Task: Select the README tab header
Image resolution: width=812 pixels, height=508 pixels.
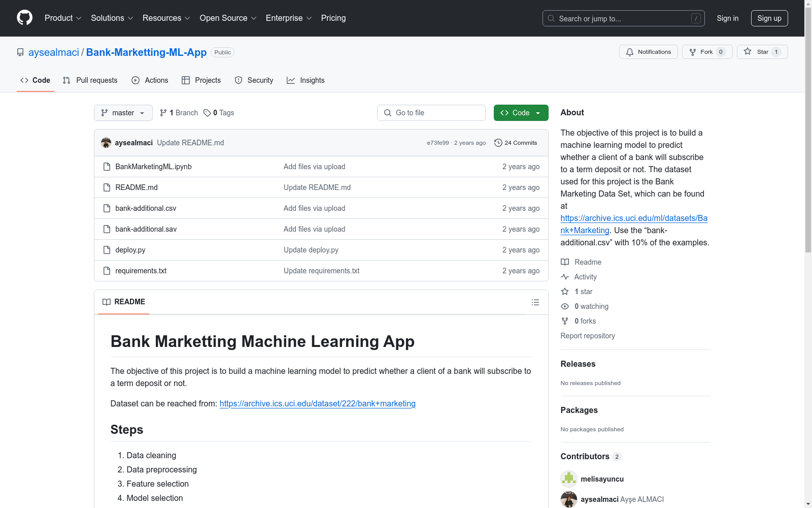Action: [x=124, y=302]
